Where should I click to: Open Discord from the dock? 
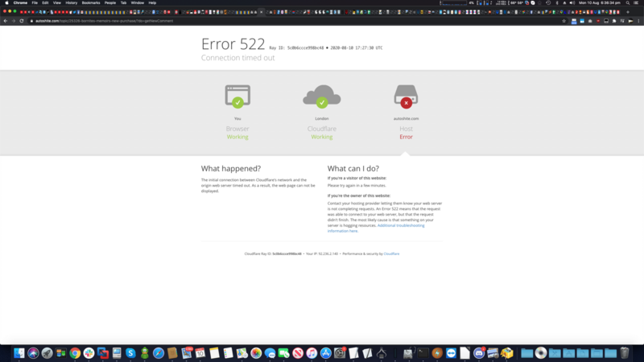pos(479,353)
